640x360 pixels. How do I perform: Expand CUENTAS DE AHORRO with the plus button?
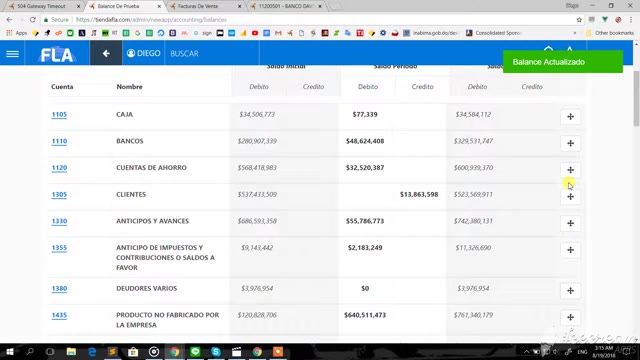tap(570, 170)
